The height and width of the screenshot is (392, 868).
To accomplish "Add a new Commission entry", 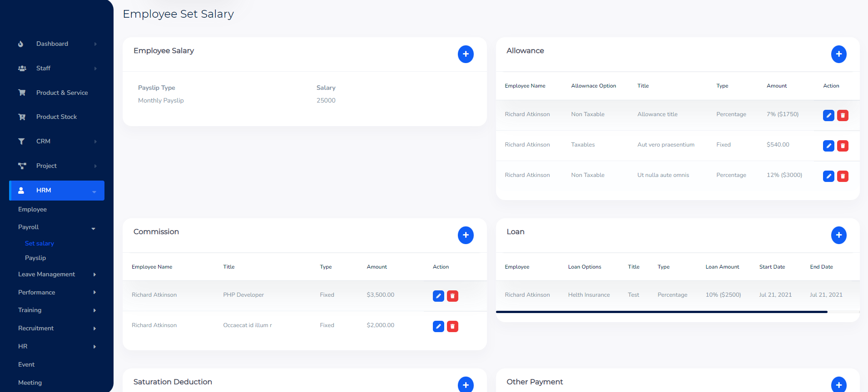I will (466, 235).
